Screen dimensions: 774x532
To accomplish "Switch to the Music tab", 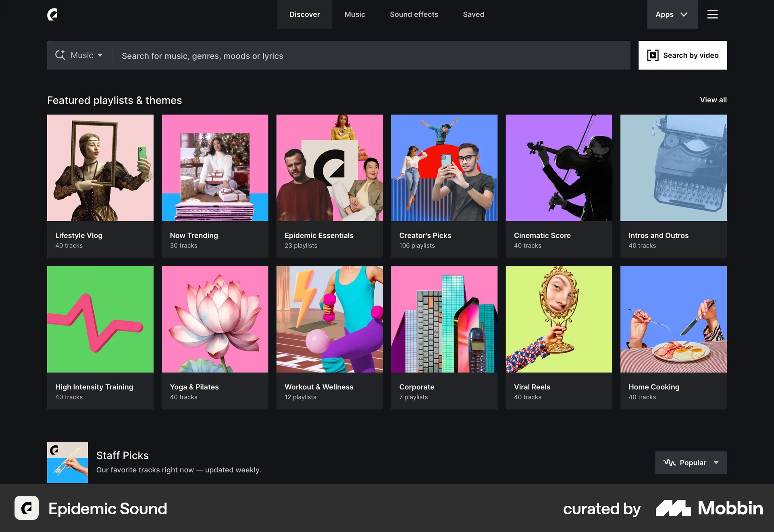I will click(354, 15).
